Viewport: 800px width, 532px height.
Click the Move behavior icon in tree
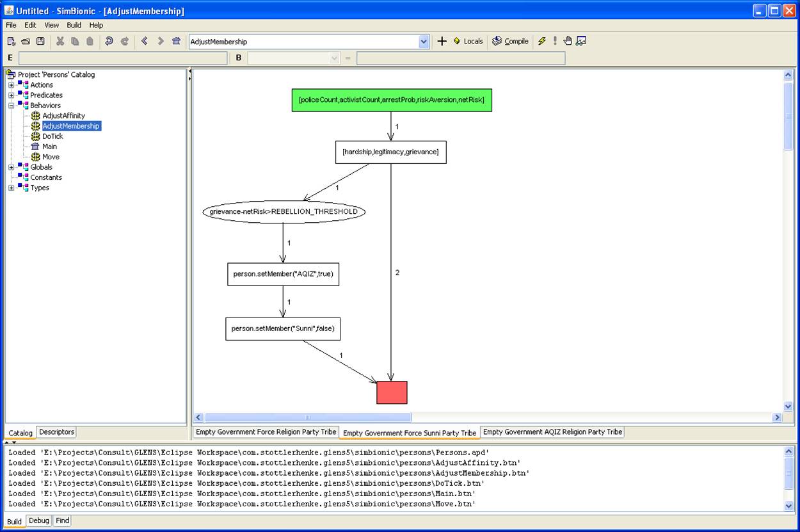click(x=35, y=157)
